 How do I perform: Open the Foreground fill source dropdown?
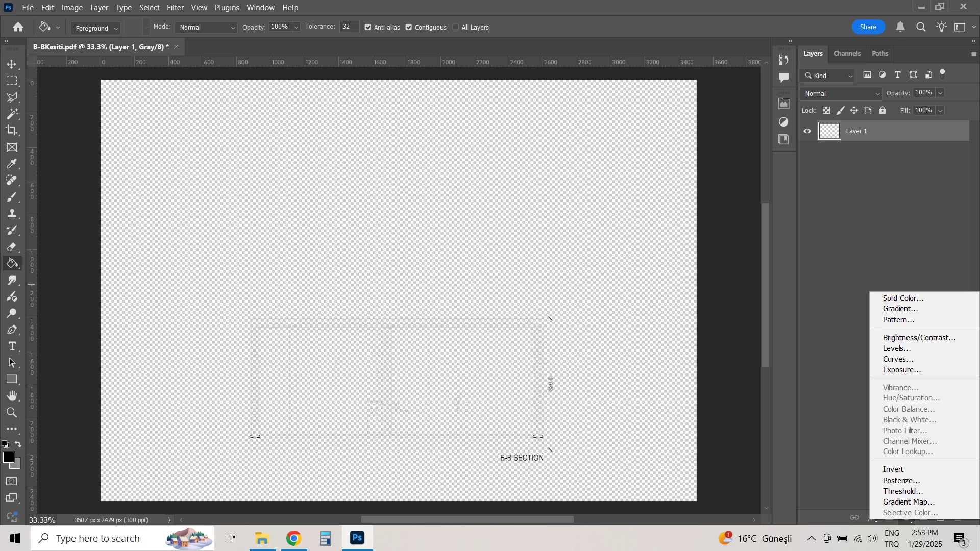[x=96, y=28]
